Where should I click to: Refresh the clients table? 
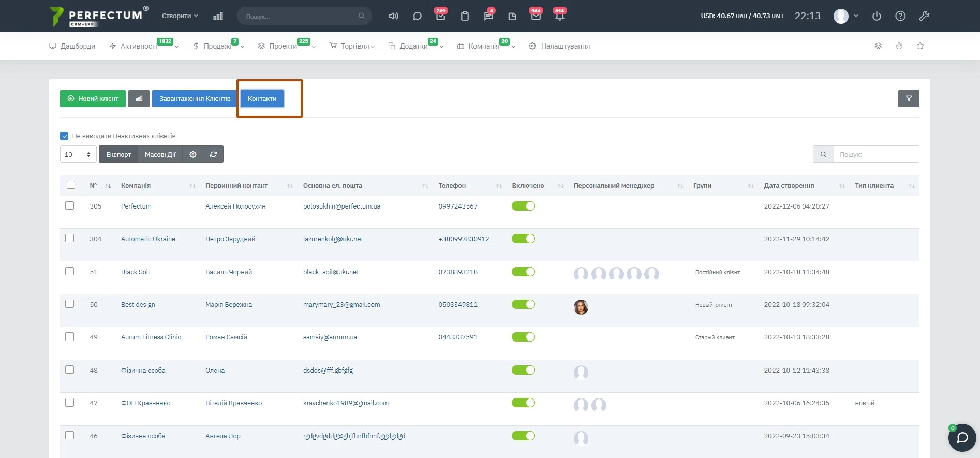click(213, 154)
